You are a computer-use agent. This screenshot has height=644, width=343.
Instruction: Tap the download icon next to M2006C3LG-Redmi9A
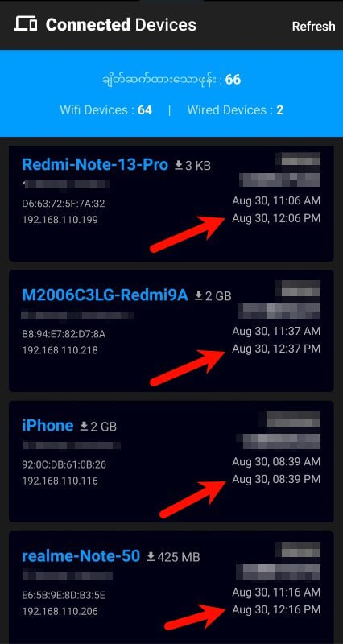click(199, 295)
